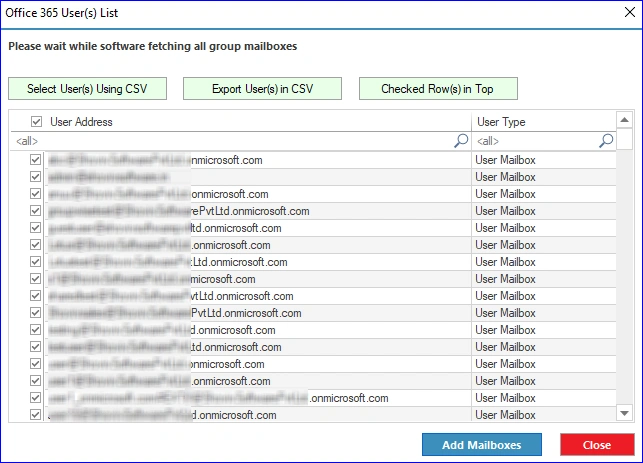
Task: Select the address text rePvtLtd.onmicrosoft.com
Action: pyautogui.click(x=250, y=211)
